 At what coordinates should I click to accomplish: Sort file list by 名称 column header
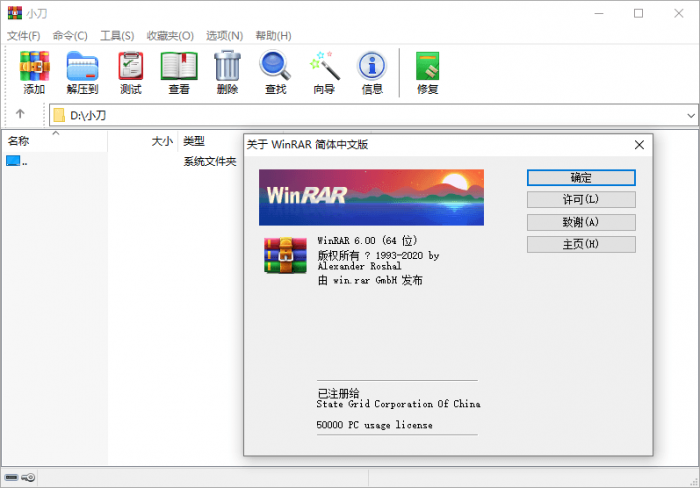[20, 141]
